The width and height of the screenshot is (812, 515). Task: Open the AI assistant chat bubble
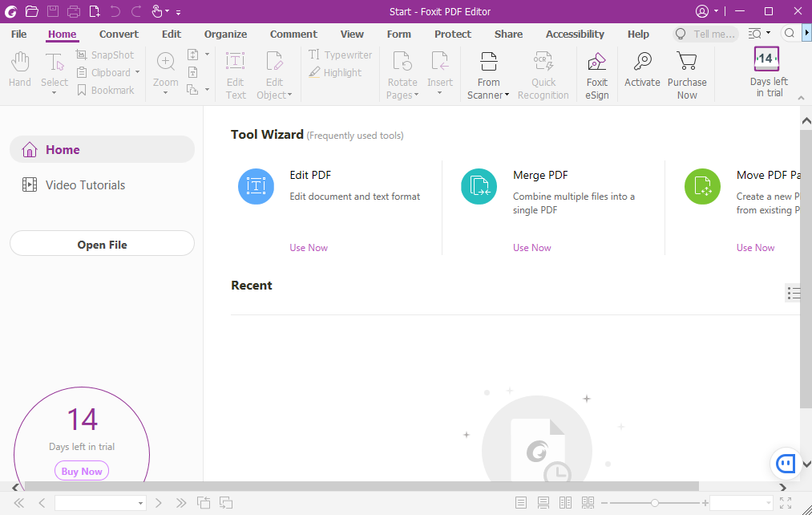click(x=786, y=464)
